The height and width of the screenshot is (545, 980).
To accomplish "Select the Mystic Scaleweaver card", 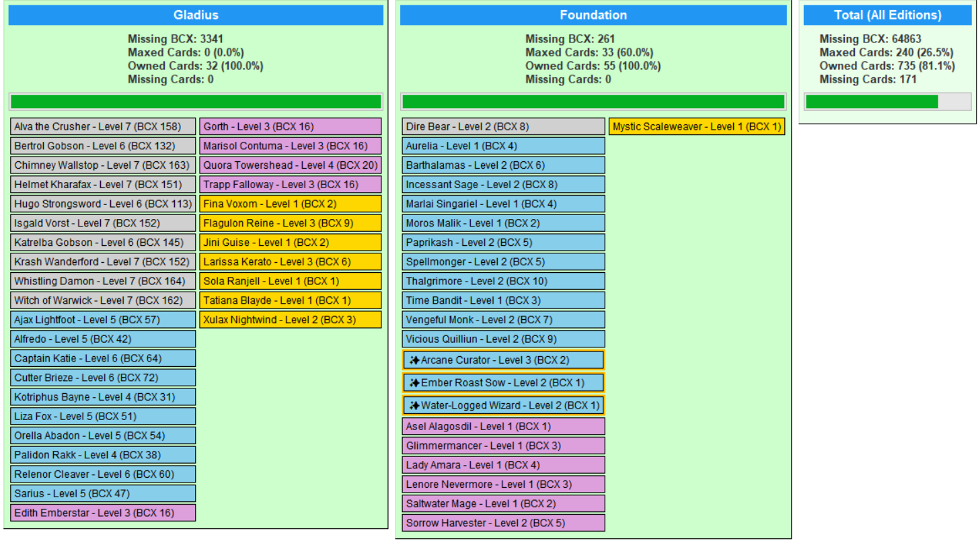I will point(697,126).
